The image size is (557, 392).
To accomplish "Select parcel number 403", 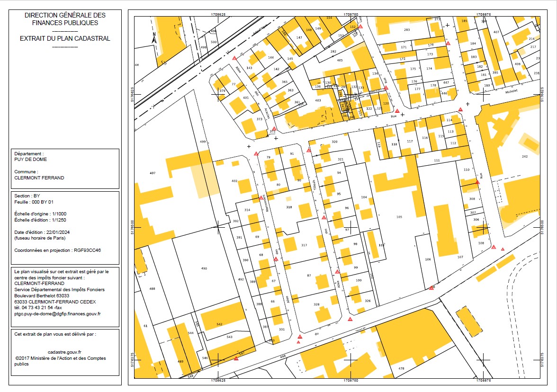I will 318,100.
